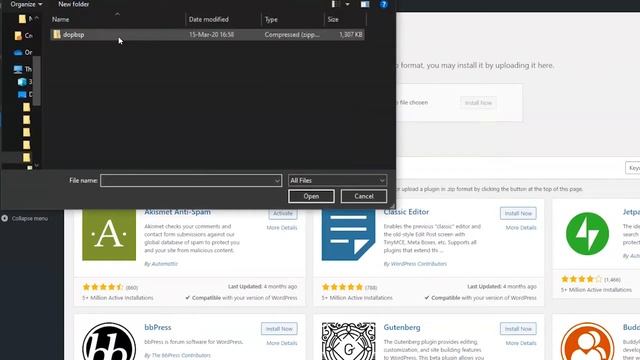This screenshot has width=640, height=360.
Task: Select Desktop icon in navigation pane
Action: 22,94
